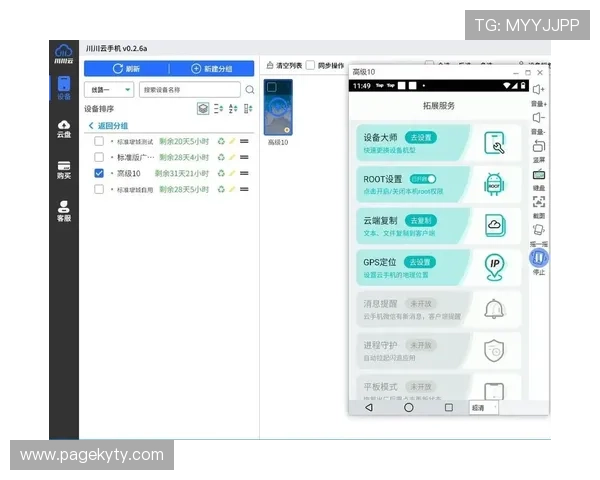Click the 未开放 badge for 平板模式

[421, 387]
